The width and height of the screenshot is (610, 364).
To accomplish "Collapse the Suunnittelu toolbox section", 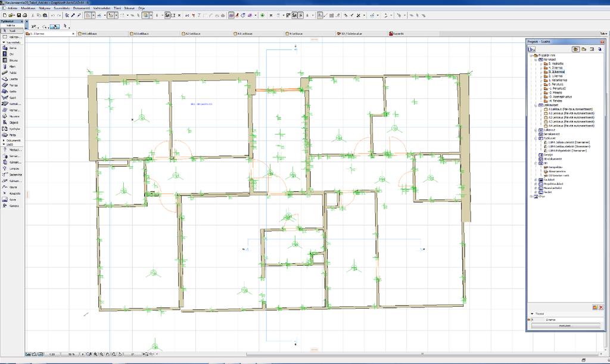I will [4, 42].
